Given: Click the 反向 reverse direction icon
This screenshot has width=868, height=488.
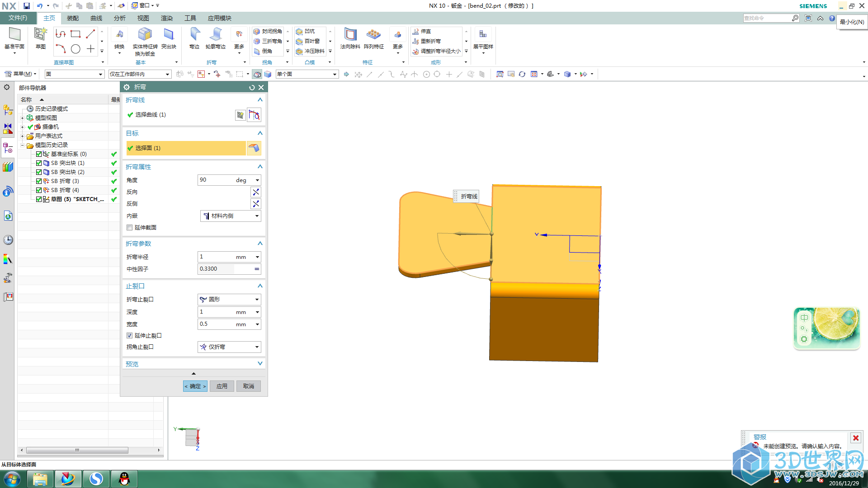Looking at the screenshot, I should tap(256, 192).
